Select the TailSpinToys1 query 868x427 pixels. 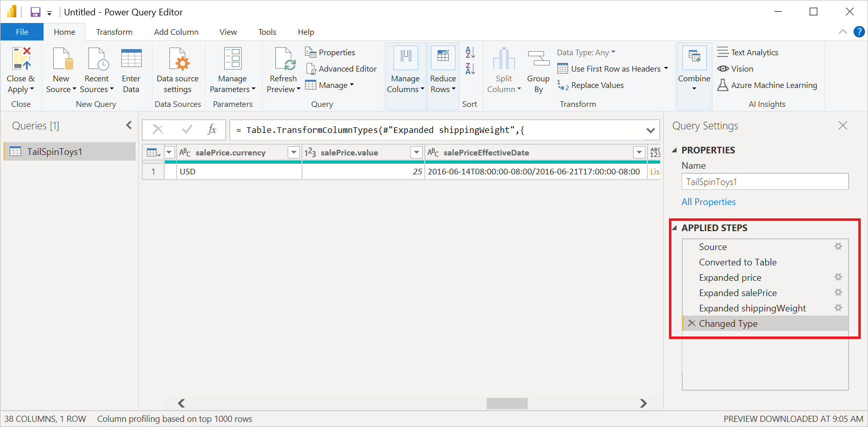point(70,151)
